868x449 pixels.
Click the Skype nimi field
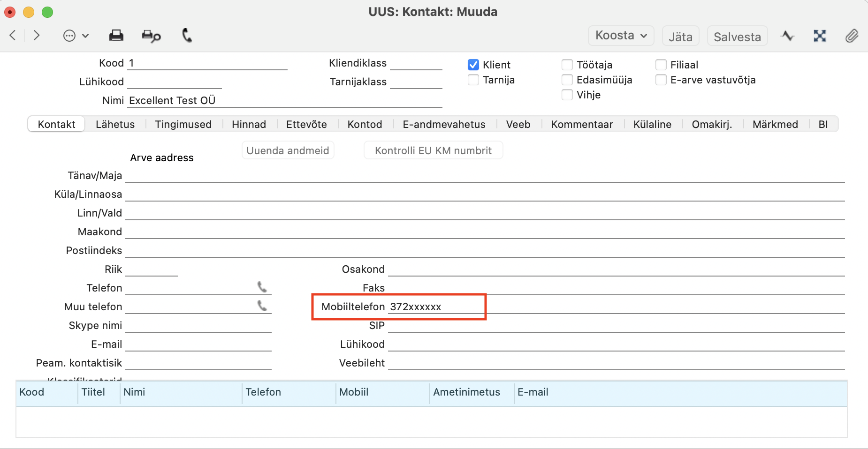tap(198, 325)
